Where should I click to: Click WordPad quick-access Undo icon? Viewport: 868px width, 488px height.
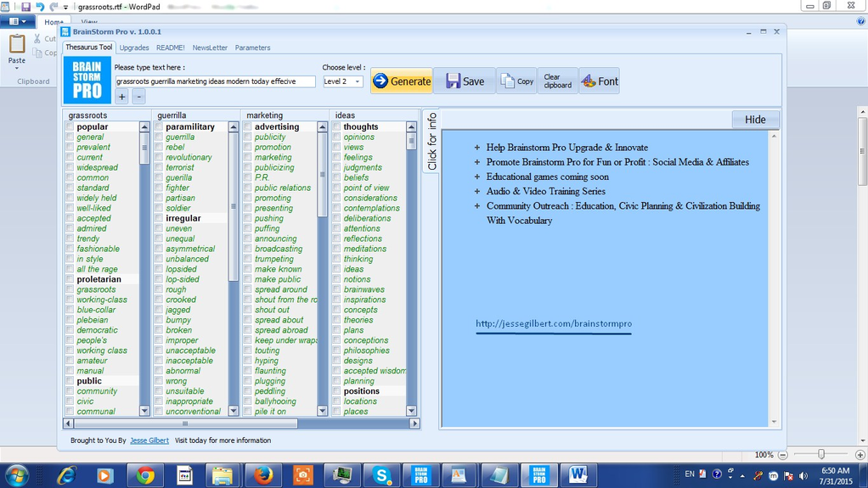pyautogui.click(x=40, y=7)
